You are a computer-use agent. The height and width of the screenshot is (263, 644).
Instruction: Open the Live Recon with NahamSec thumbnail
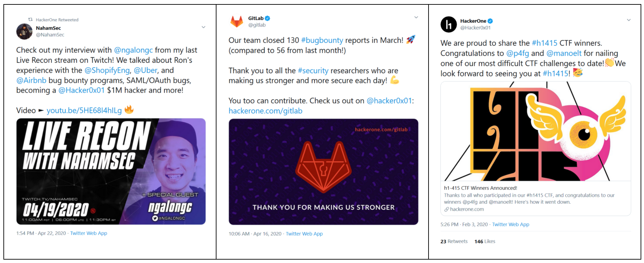coord(111,171)
